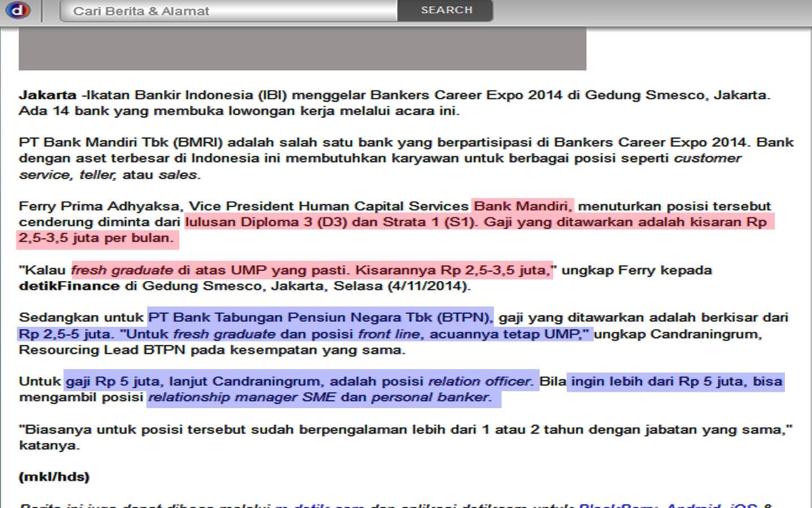The width and height of the screenshot is (812, 508).
Task: Click "Vice President Human Capital Services" text
Action: (329, 207)
